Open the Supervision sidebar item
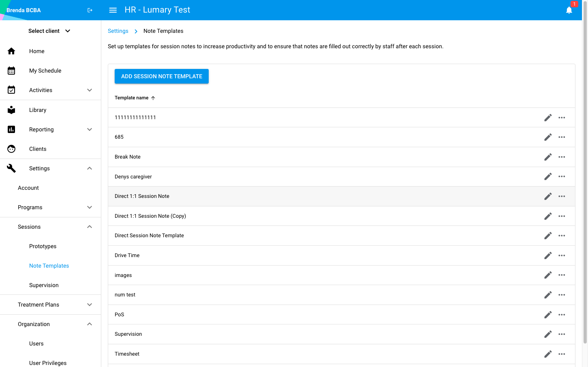The width and height of the screenshot is (588, 367). pyautogui.click(x=44, y=285)
